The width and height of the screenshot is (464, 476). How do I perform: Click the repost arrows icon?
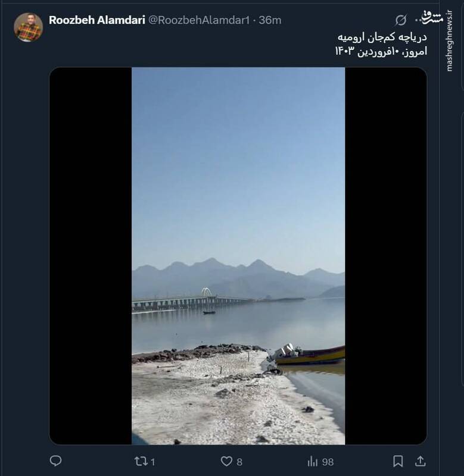point(141,462)
